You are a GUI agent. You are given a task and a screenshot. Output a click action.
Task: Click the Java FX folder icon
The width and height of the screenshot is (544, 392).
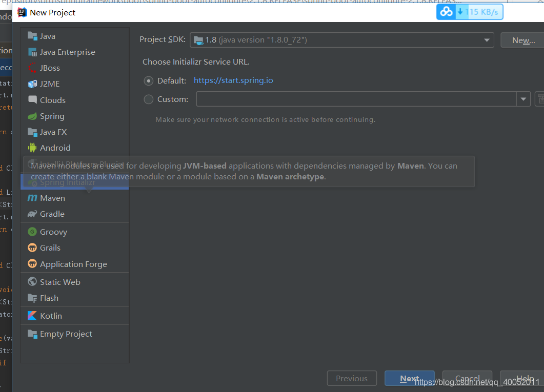[x=32, y=132]
